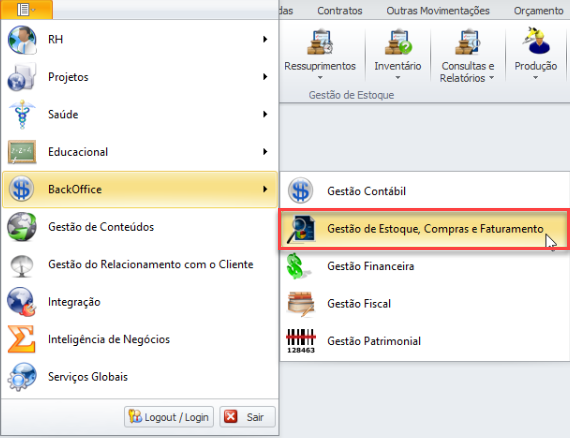The width and height of the screenshot is (570, 438).
Task: Click the satellite dish icon for Relacionamento
Action: pyautogui.click(x=22, y=266)
